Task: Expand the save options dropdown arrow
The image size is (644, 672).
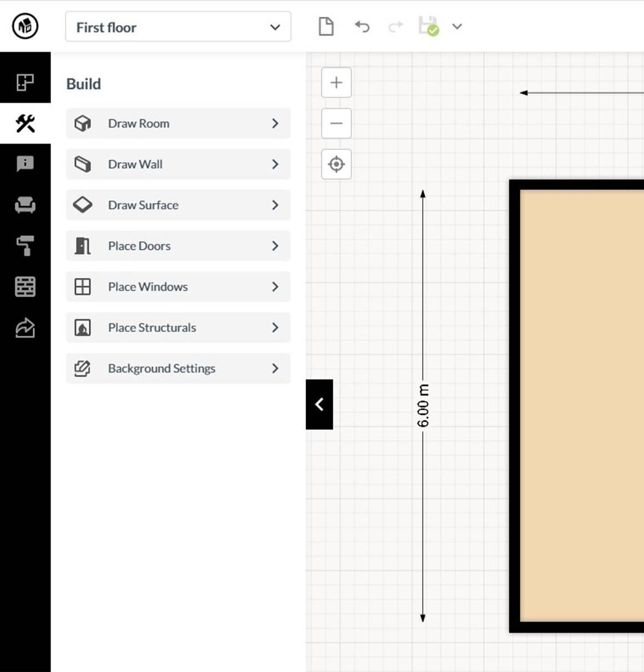Action: [457, 27]
